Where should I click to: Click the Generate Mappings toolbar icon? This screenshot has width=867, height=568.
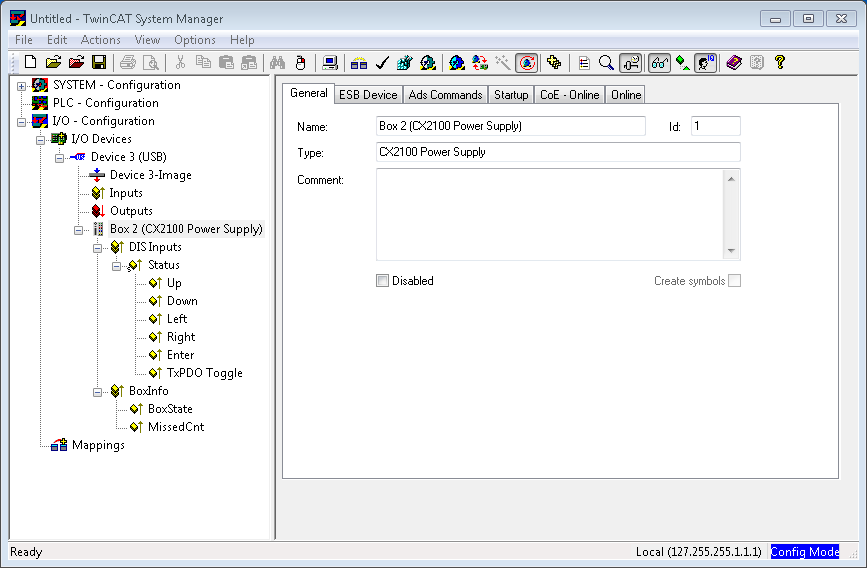coord(359,62)
